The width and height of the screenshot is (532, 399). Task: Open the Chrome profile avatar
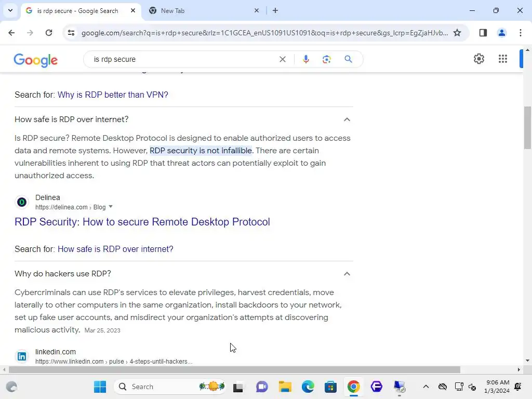point(502,33)
